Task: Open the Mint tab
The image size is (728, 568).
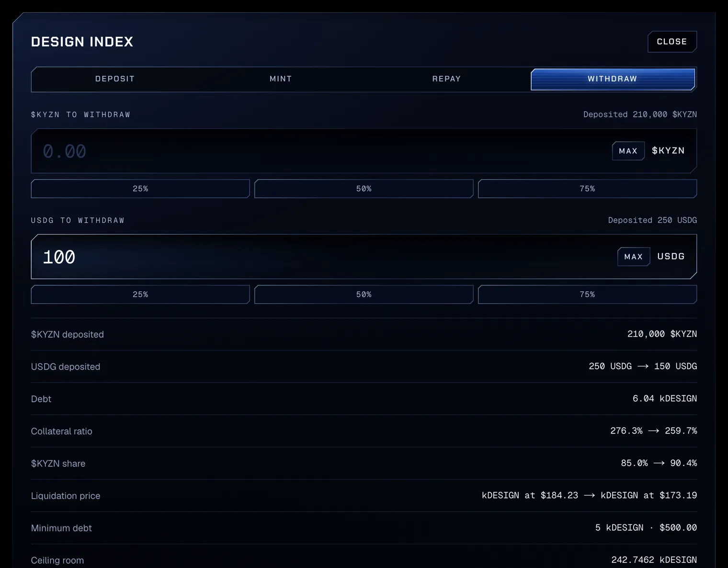Action: (281, 79)
